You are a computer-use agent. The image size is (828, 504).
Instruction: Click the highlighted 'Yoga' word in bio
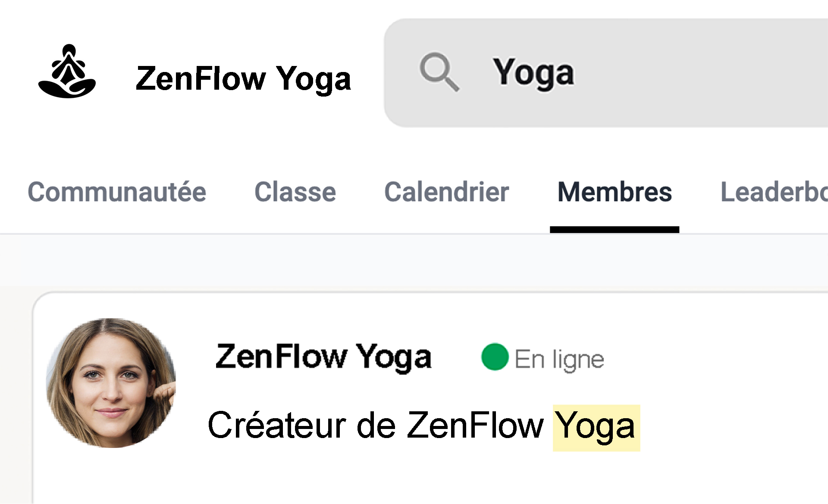[596, 427]
